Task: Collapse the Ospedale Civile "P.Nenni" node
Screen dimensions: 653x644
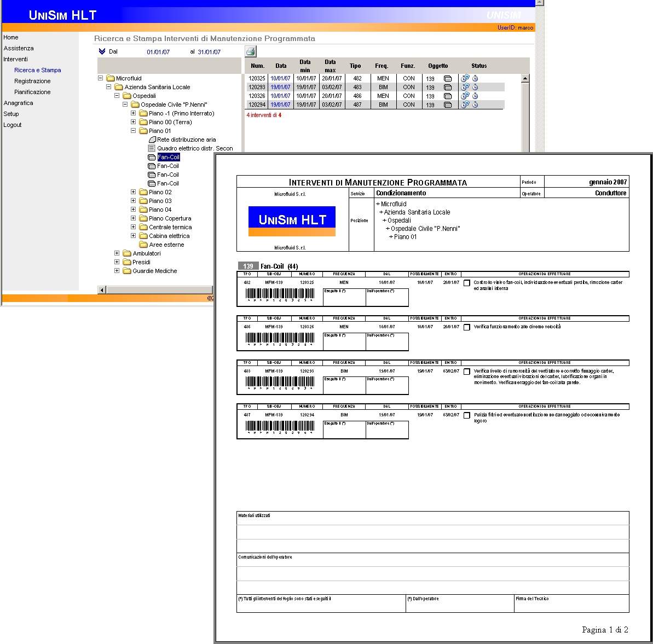Action: coord(125,104)
